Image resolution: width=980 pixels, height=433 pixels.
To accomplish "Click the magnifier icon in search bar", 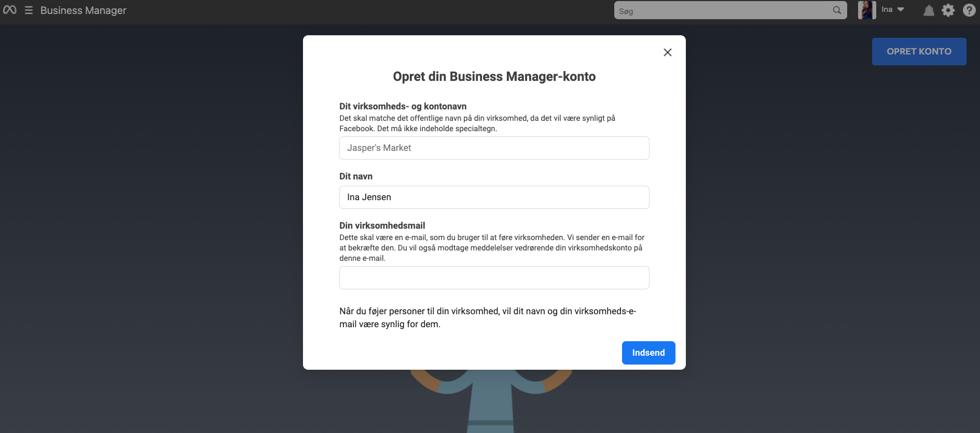I will click(837, 10).
